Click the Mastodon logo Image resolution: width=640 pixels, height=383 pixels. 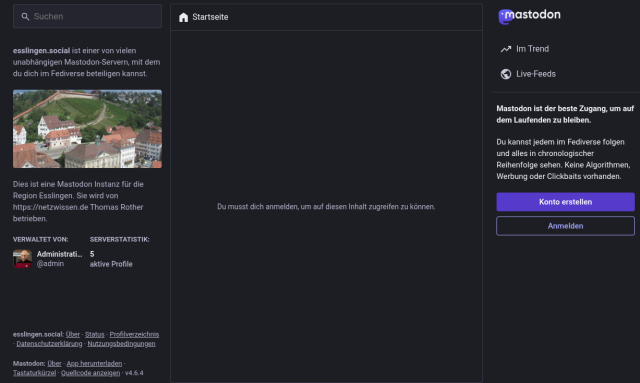[529, 16]
